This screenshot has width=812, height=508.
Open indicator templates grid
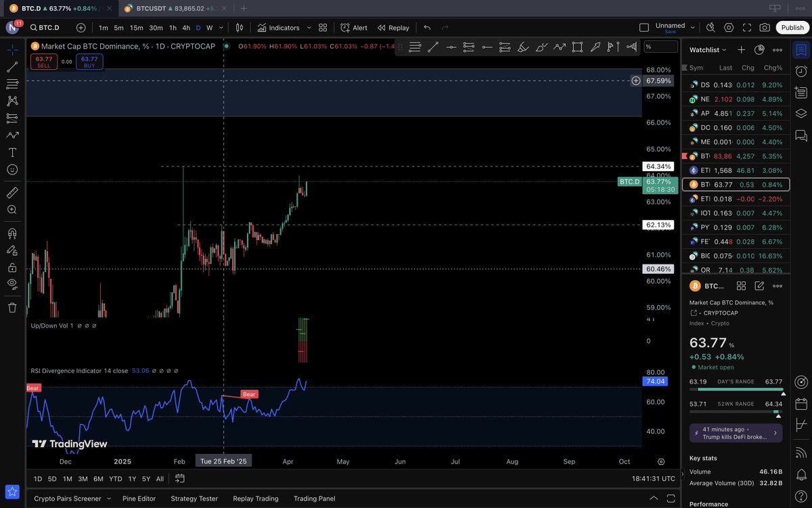pyautogui.click(x=323, y=28)
